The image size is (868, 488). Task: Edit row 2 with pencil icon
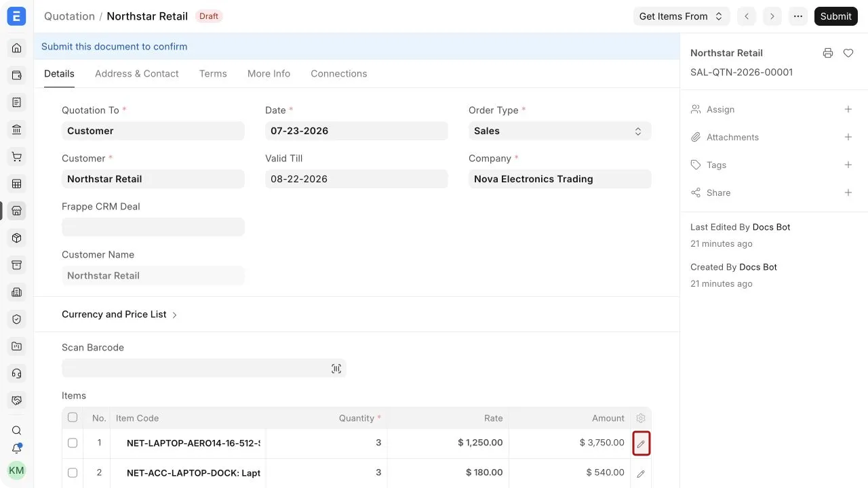641,473
